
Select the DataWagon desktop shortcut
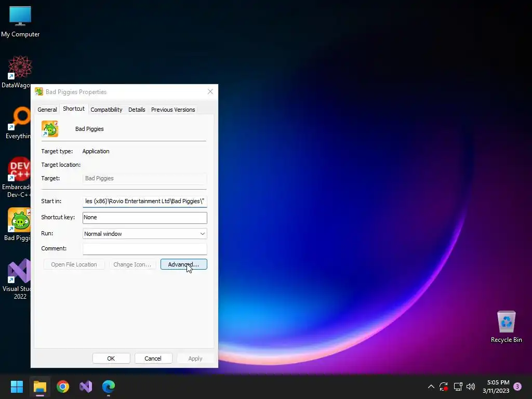coord(16,72)
